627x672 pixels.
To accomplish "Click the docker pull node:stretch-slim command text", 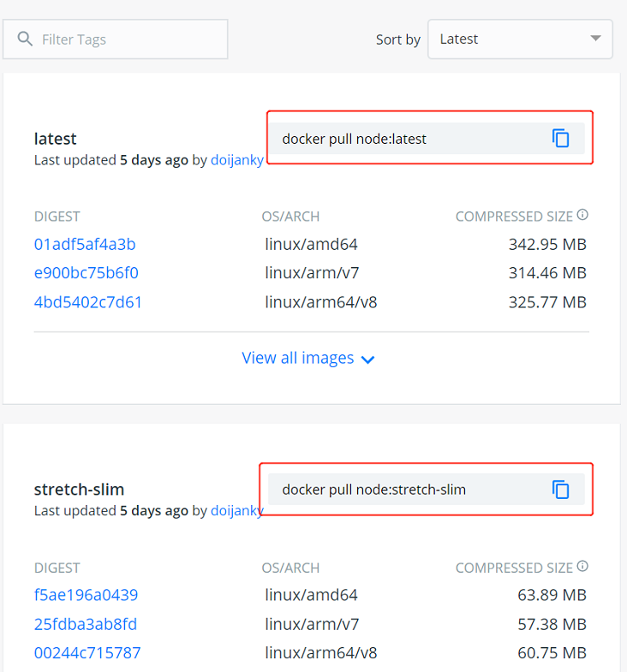I will coord(373,490).
